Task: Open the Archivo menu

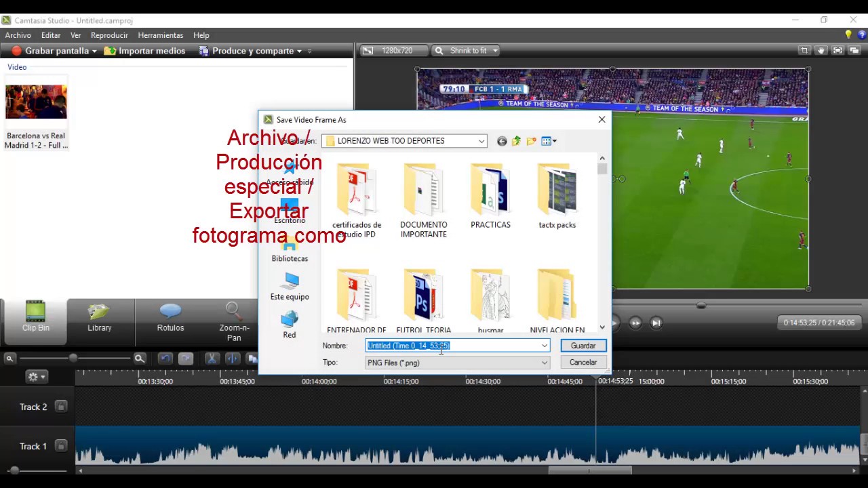Action: [x=18, y=35]
